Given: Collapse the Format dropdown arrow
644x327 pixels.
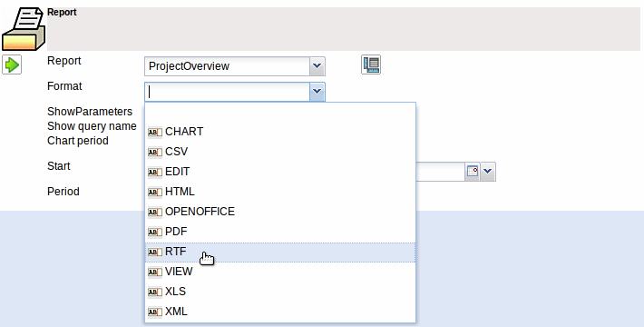Looking at the screenshot, I should point(317,92).
